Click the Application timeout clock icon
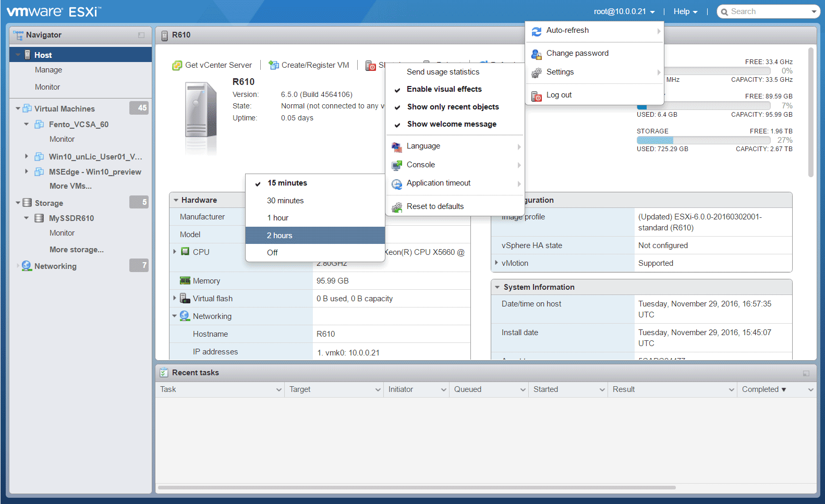This screenshot has height=504, width=825. click(397, 184)
